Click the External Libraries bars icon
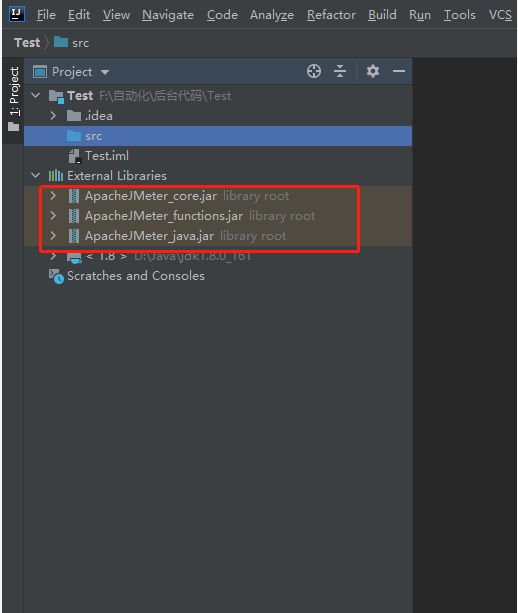 tap(56, 176)
